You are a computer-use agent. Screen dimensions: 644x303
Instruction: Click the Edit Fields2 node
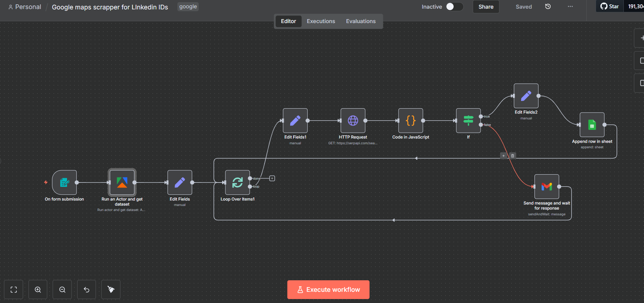(x=526, y=96)
